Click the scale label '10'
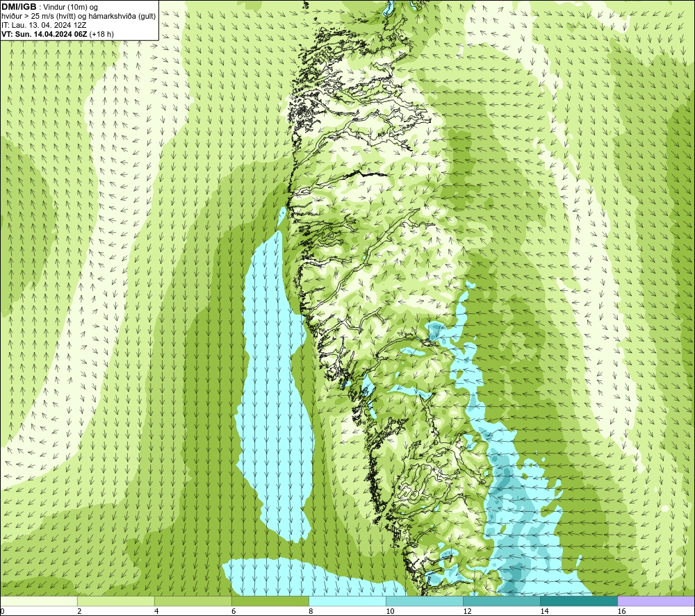This screenshot has height=616, width=695. [390, 612]
